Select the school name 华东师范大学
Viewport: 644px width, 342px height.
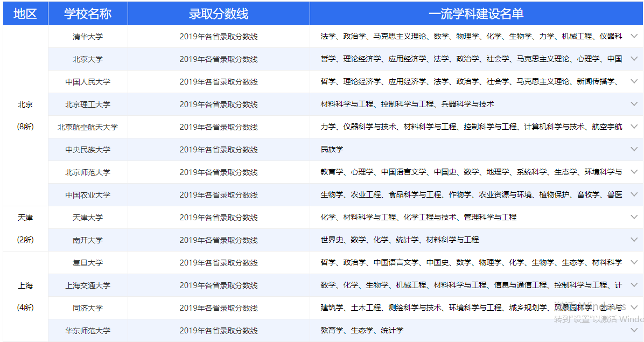tap(87, 330)
